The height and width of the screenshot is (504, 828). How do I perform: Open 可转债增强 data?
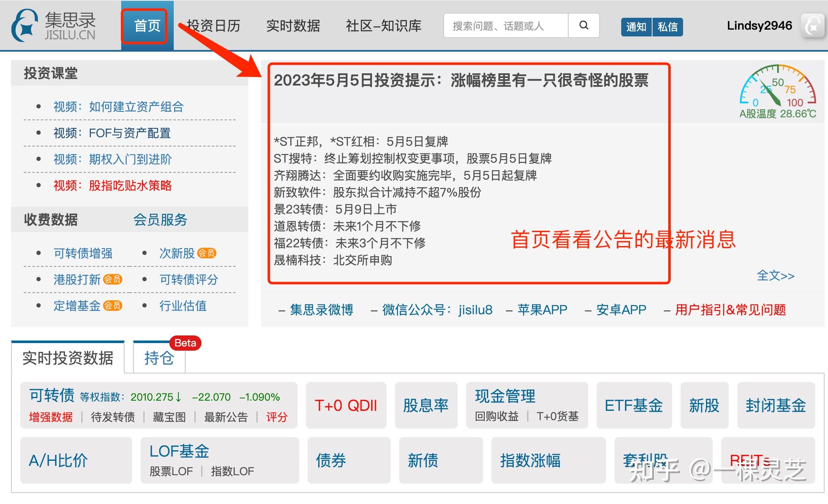[83, 253]
